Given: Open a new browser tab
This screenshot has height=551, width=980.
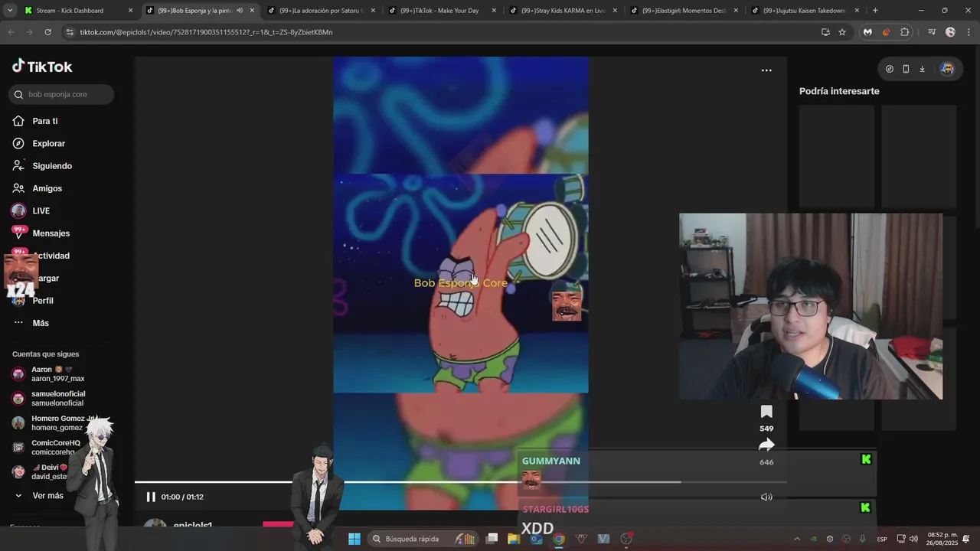Looking at the screenshot, I should [875, 11].
